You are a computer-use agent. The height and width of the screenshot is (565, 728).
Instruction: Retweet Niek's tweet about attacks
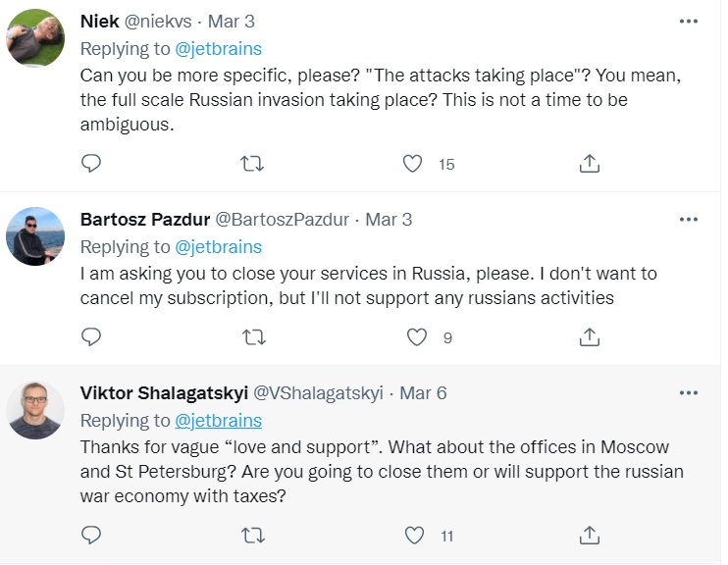(x=252, y=164)
